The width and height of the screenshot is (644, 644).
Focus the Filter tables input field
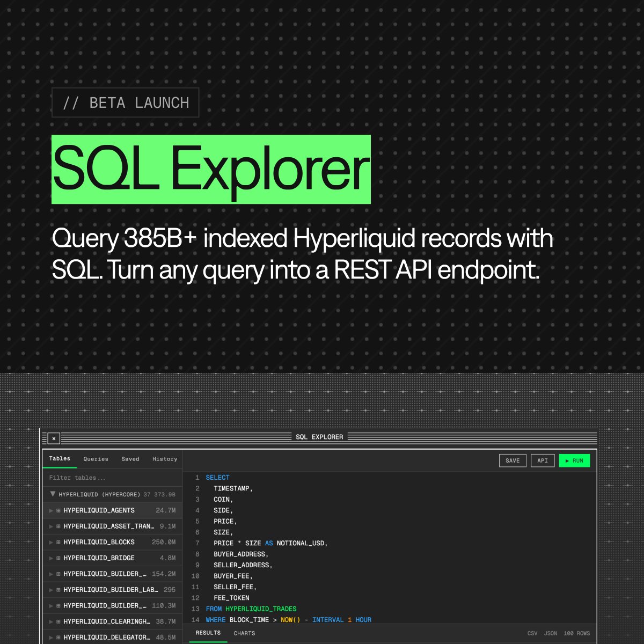[113, 478]
